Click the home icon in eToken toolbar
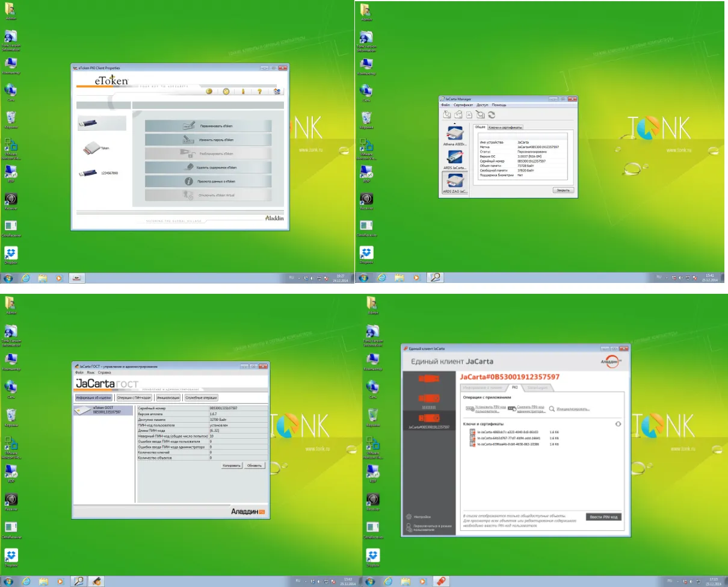728x587 pixels. 277,92
